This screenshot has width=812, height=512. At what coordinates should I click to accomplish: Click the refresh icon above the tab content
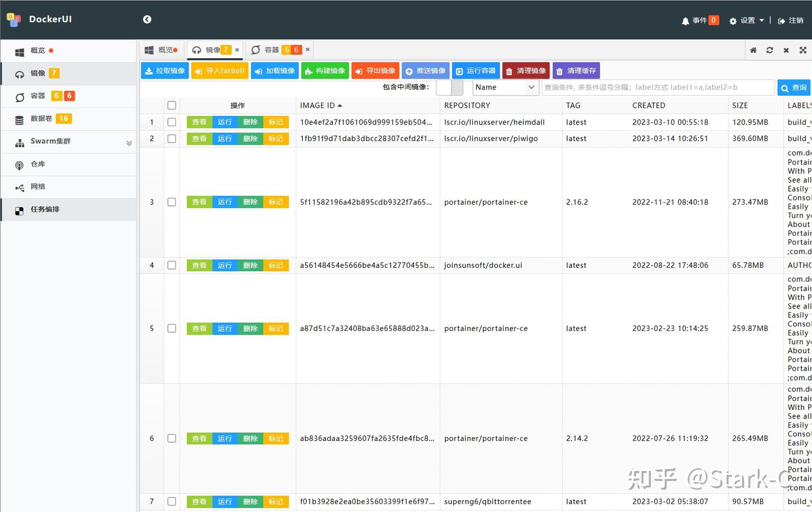(x=769, y=50)
